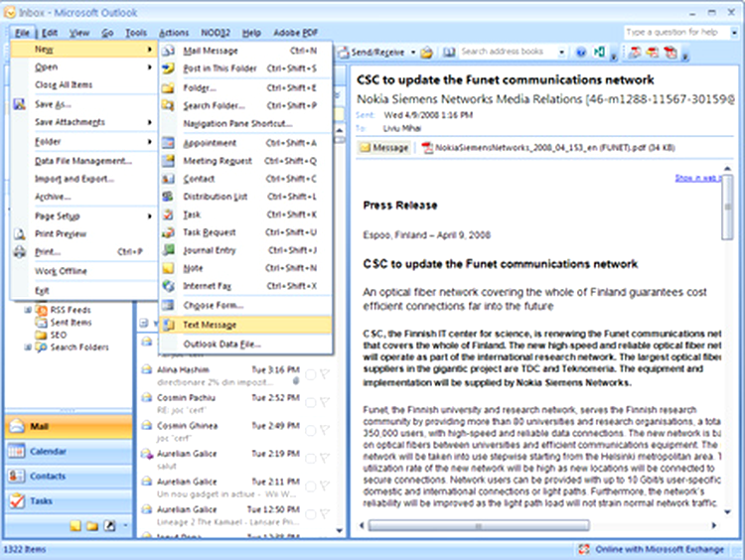Viewport: 745px width, 560px height.
Task: Switch to Tasks in navigation pane
Action: [69, 500]
